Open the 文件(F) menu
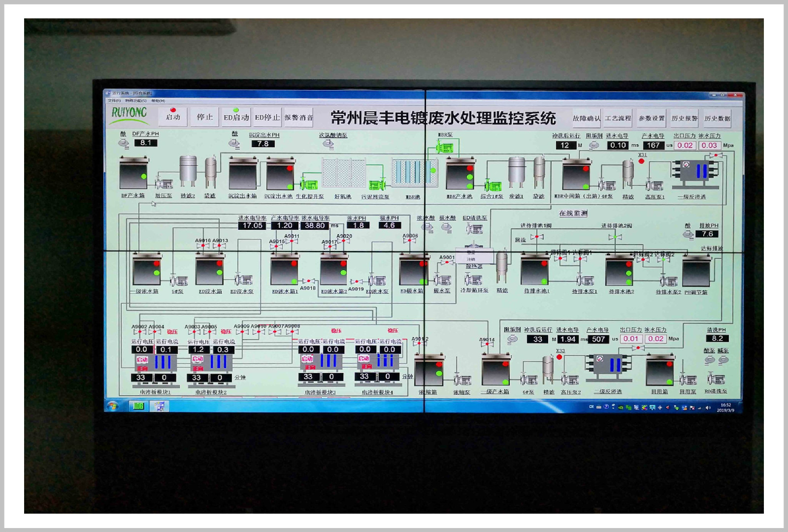Viewport: 788px width, 532px height. click(x=114, y=100)
